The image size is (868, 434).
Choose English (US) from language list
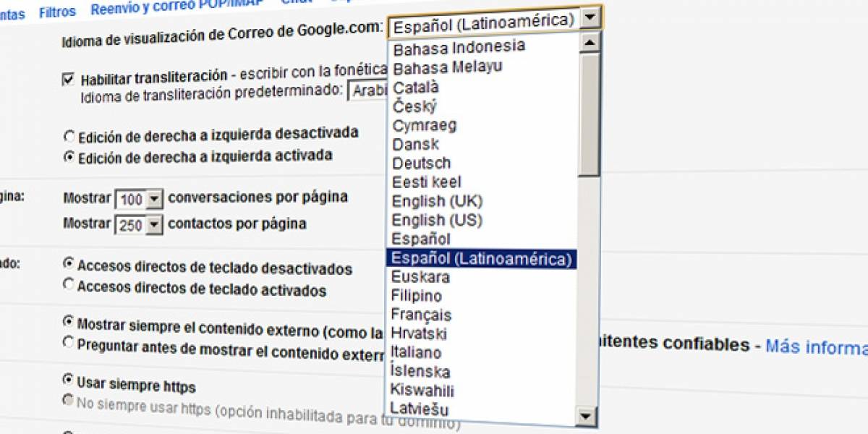[x=437, y=220]
